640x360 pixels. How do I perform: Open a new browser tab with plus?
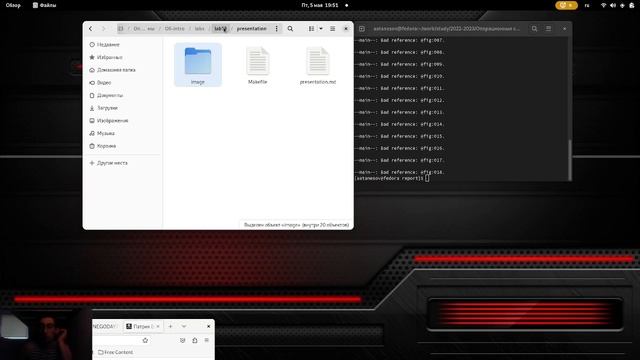click(x=171, y=327)
